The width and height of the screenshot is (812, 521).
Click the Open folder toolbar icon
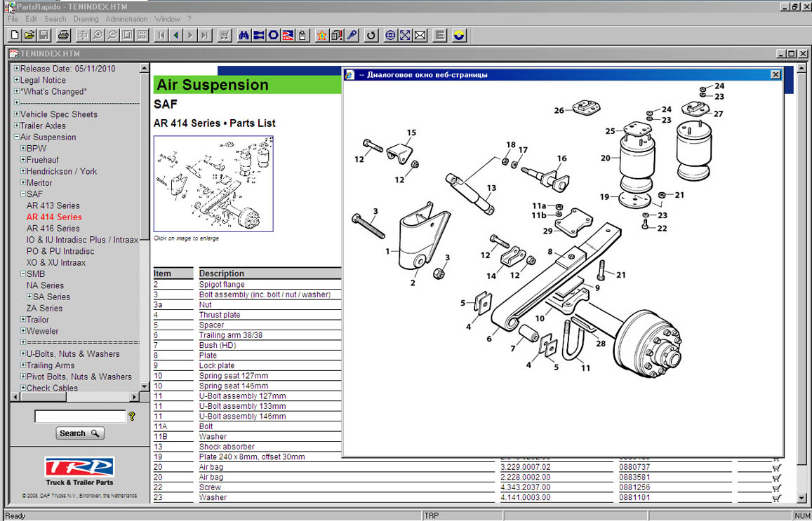tap(29, 35)
